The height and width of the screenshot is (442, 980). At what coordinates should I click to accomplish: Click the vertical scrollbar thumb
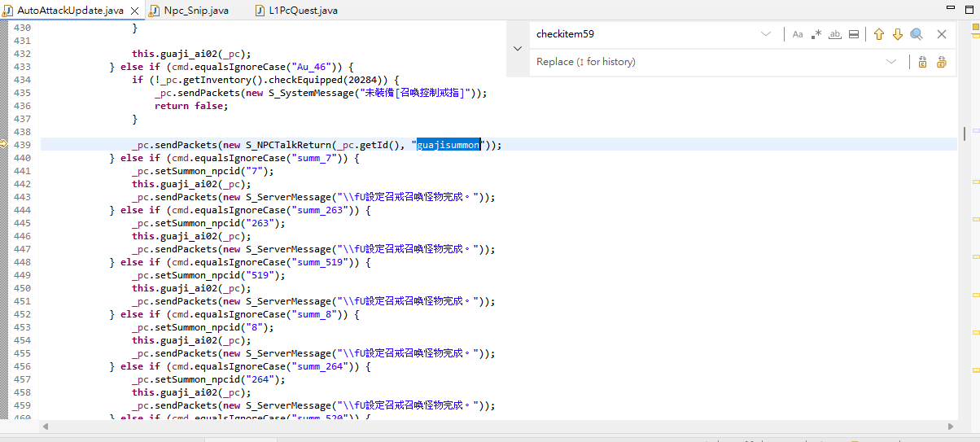tap(965, 133)
